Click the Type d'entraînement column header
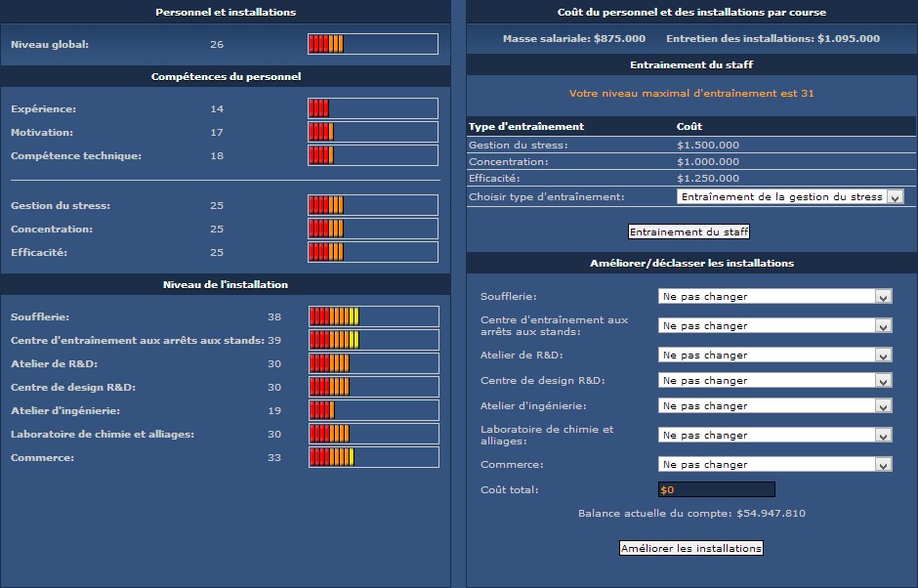 [526, 127]
